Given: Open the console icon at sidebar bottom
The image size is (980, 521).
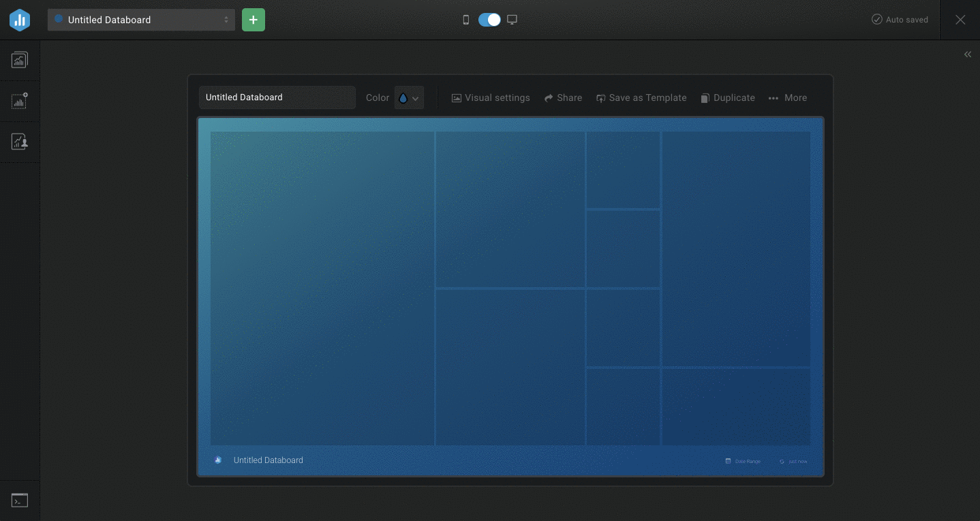Looking at the screenshot, I should pos(20,501).
